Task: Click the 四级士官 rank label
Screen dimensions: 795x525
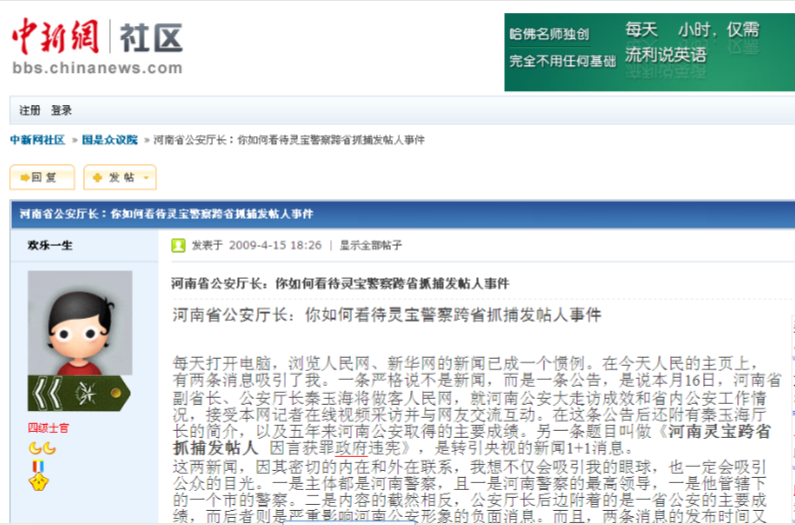Action: (x=49, y=428)
